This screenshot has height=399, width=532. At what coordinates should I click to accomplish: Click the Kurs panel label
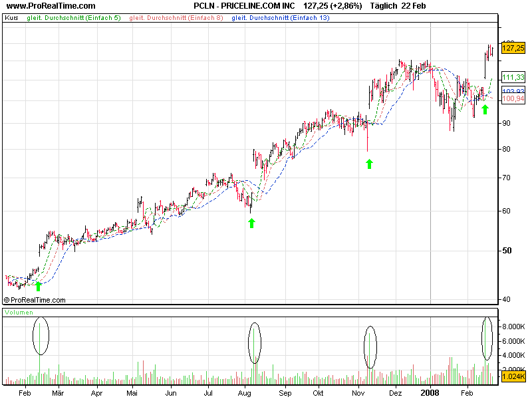[11, 17]
